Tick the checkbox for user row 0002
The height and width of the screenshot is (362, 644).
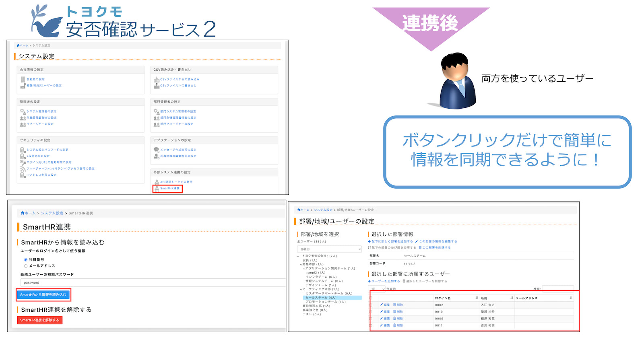coord(371,305)
